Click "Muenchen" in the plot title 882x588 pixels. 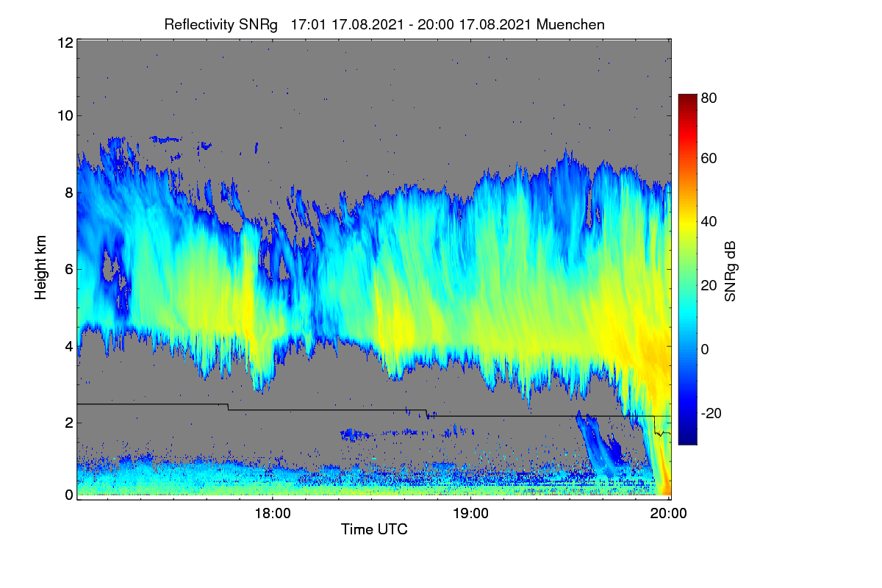571,24
